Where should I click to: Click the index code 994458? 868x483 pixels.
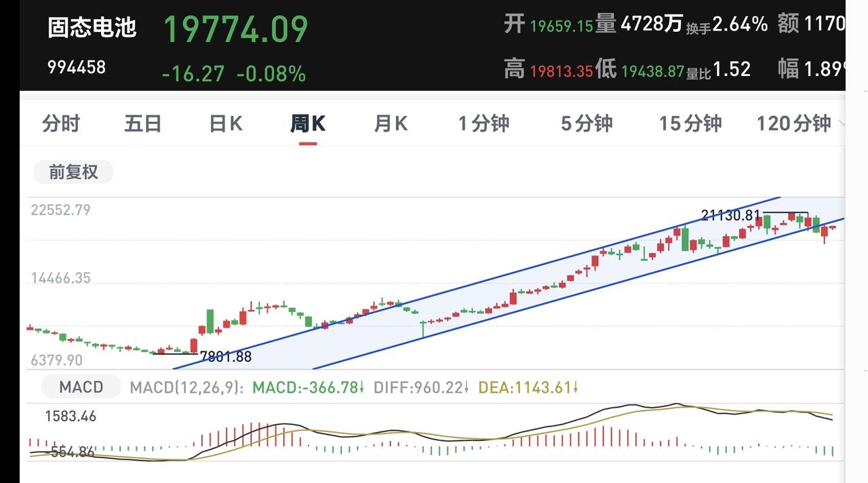[77, 67]
